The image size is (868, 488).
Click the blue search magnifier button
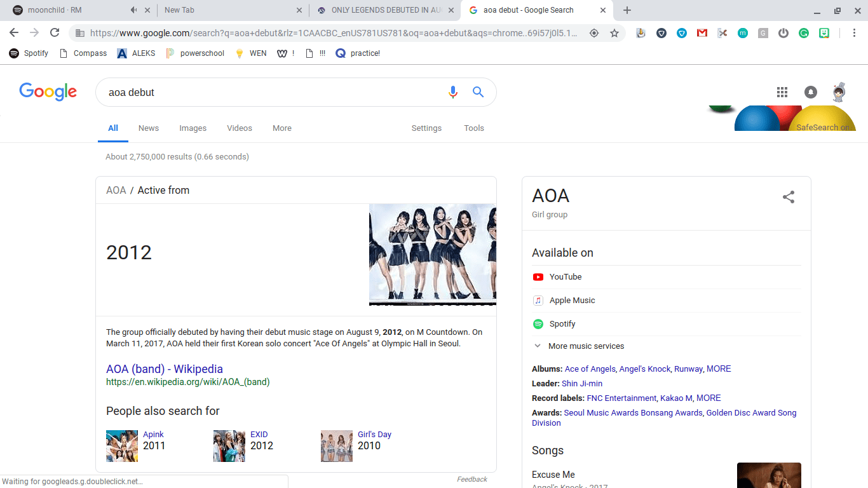pos(478,92)
